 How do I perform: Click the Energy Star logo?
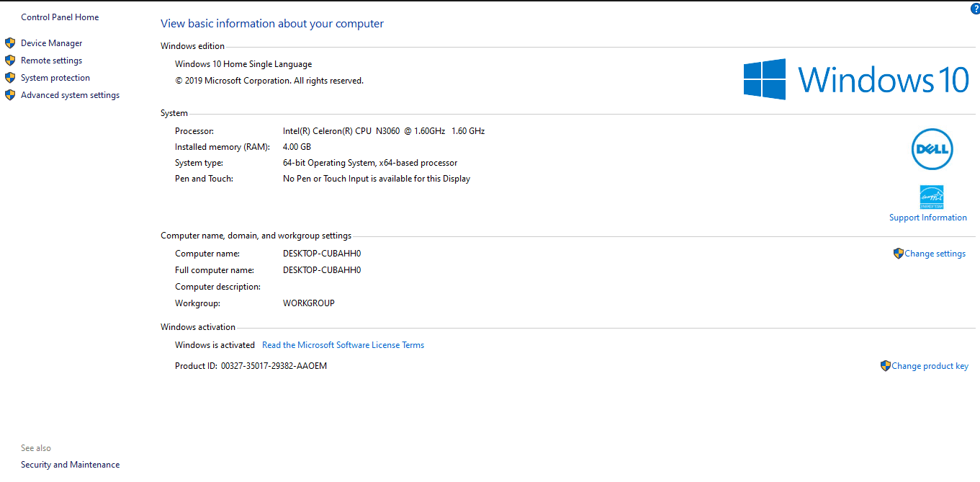932,197
